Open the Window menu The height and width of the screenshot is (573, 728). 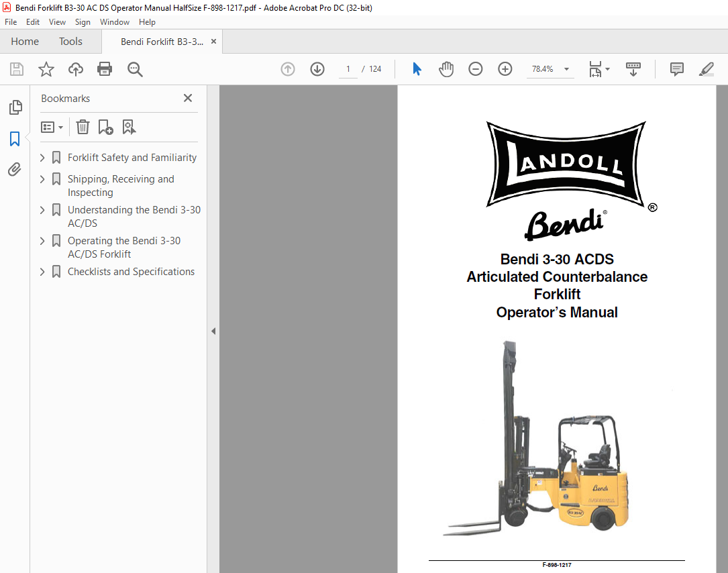(115, 22)
